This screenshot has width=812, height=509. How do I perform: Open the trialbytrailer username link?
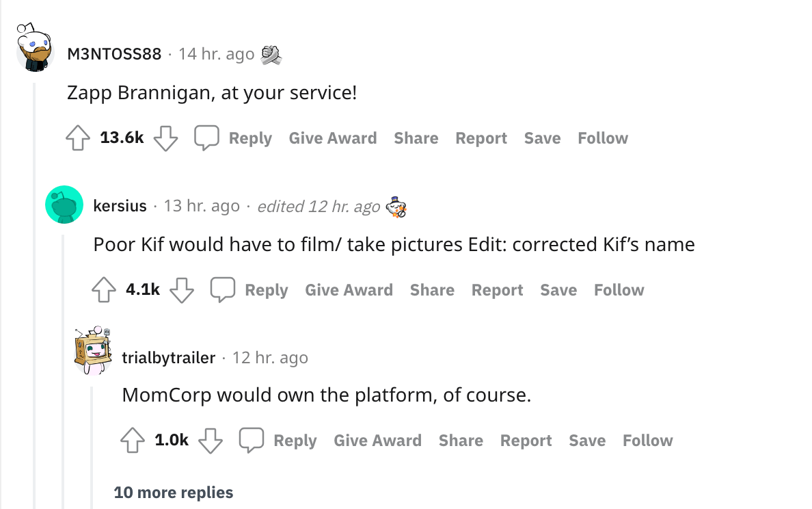168,358
